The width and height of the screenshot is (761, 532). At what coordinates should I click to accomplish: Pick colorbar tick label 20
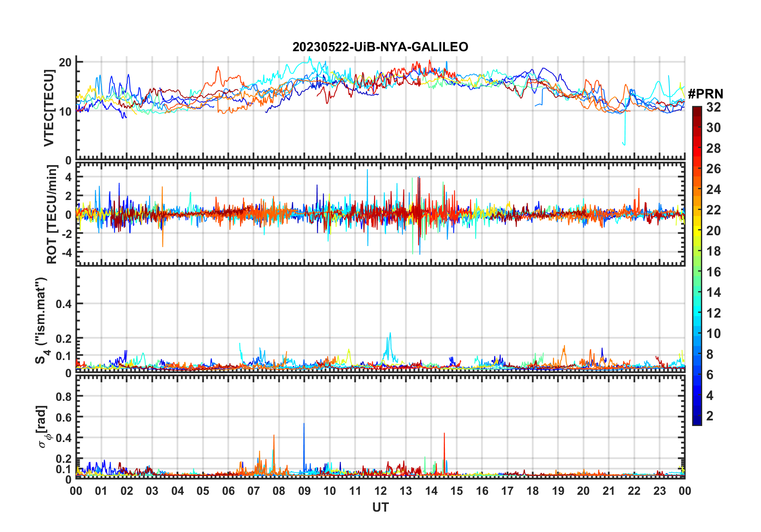click(x=713, y=230)
